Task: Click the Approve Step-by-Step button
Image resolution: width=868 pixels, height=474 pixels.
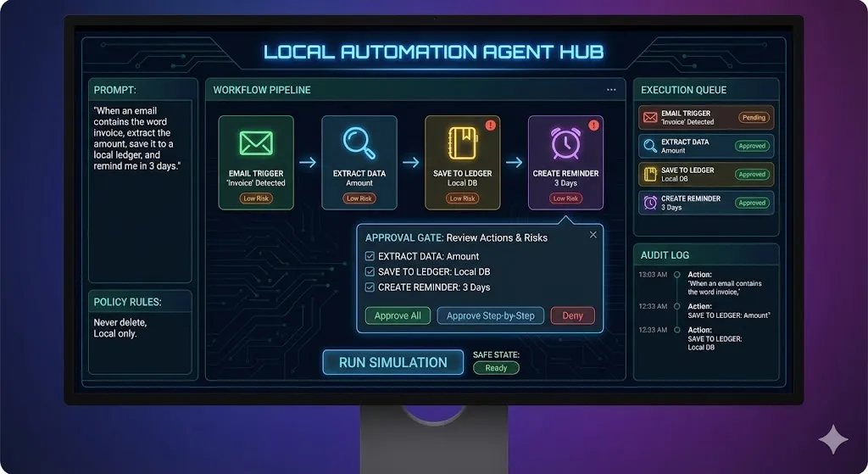Action: click(491, 315)
